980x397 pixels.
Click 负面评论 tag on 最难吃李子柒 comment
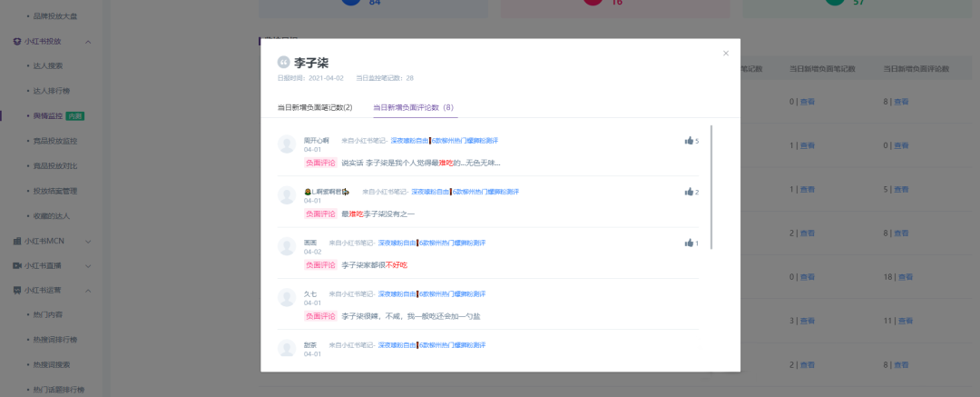coord(320,214)
